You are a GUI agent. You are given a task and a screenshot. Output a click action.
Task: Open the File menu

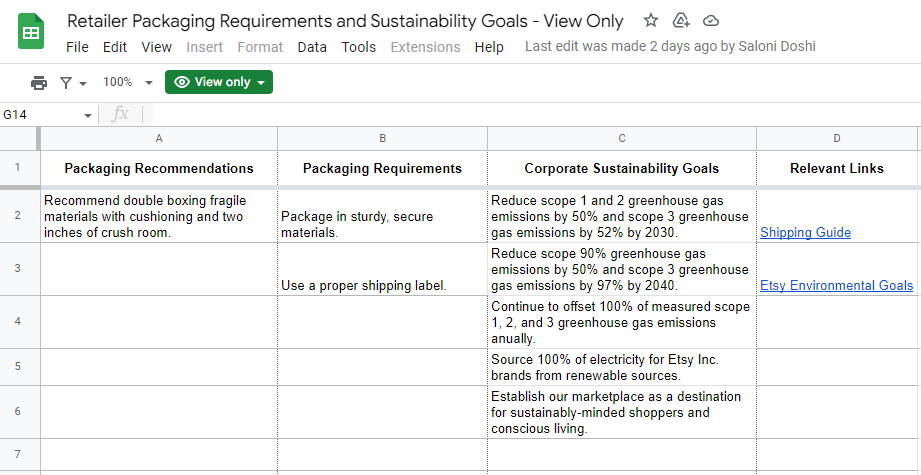point(77,47)
